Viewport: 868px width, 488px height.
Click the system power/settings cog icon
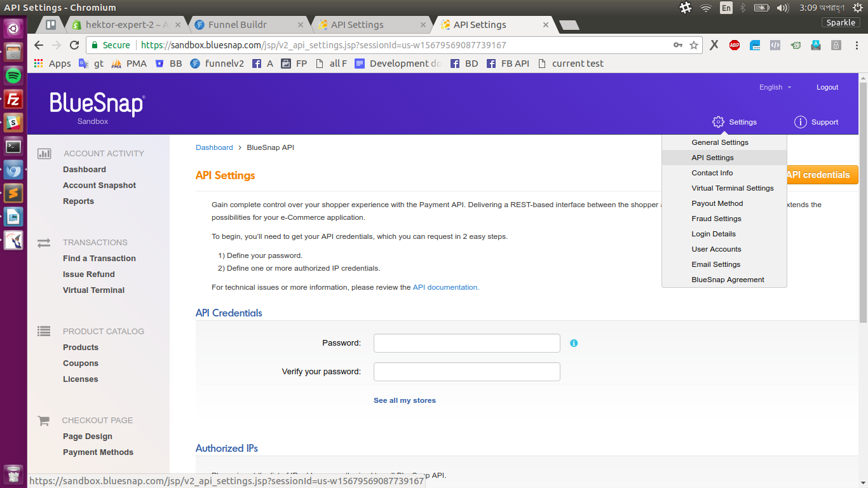857,8
